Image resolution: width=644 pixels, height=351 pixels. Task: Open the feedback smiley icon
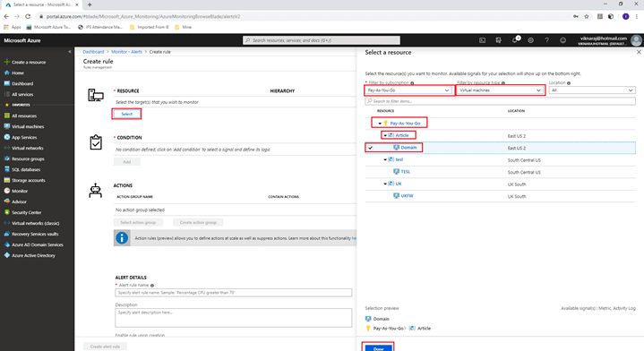pos(562,40)
